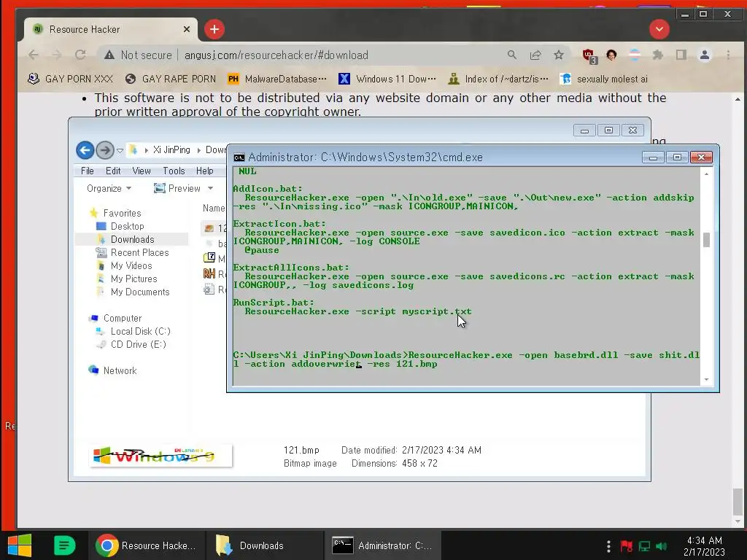The image size is (747, 560).
Task: Expand the breadcrumb arrow after Xi JinPing
Action: tap(198, 150)
